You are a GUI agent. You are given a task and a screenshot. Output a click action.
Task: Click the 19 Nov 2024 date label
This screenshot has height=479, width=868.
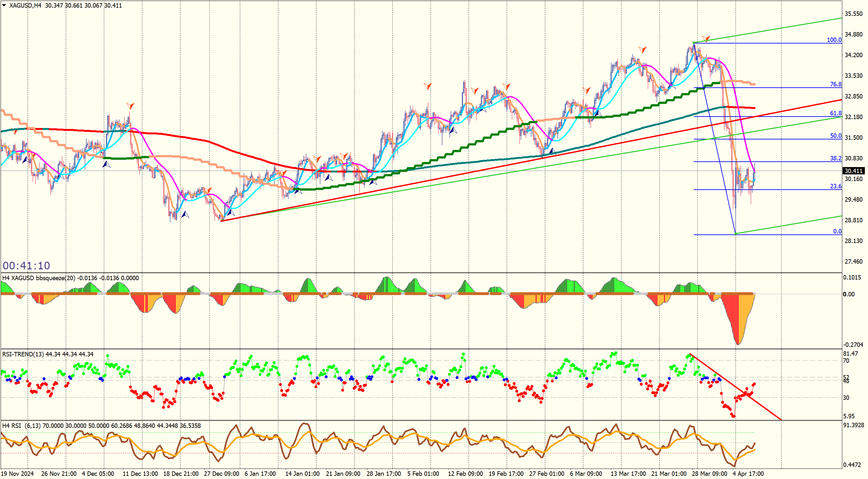17,474
